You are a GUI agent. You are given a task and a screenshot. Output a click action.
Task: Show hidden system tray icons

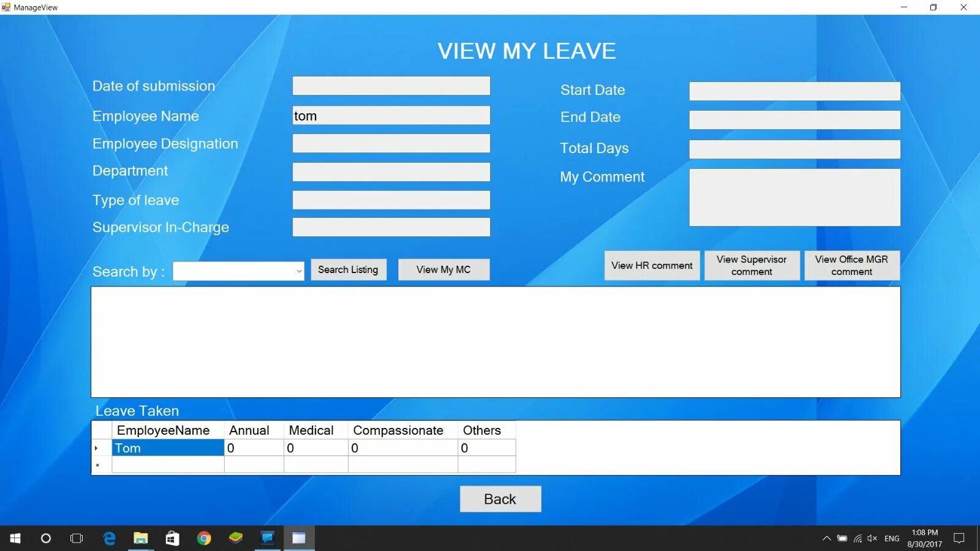point(826,539)
